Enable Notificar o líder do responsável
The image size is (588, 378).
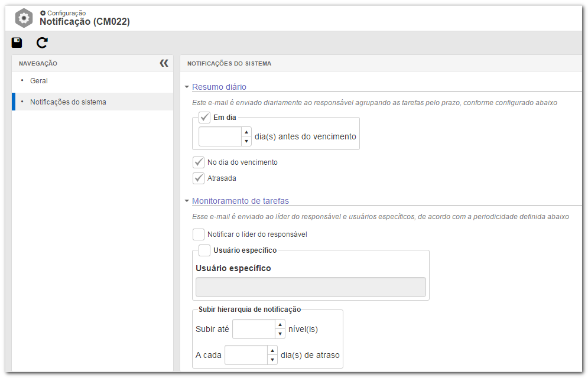click(199, 234)
